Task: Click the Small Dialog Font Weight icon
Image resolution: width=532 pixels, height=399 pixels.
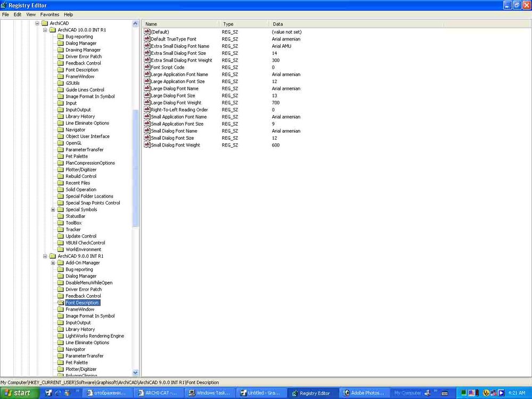Action: click(147, 144)
